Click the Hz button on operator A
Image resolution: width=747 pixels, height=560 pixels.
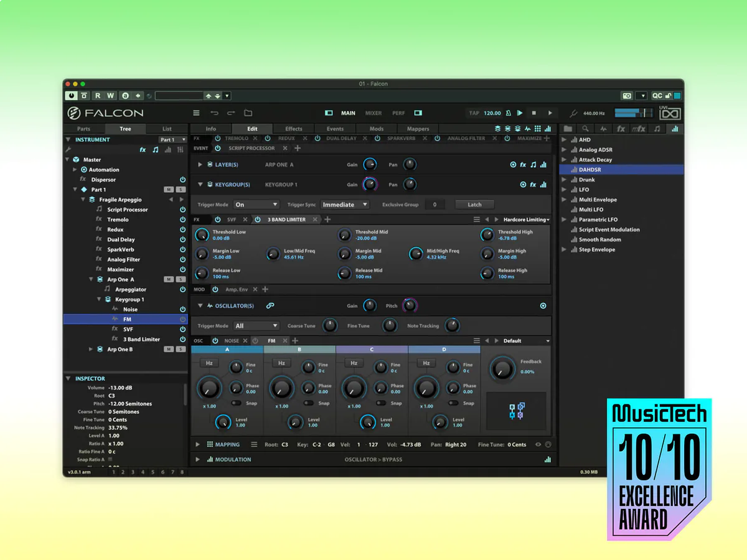[209, 363]
